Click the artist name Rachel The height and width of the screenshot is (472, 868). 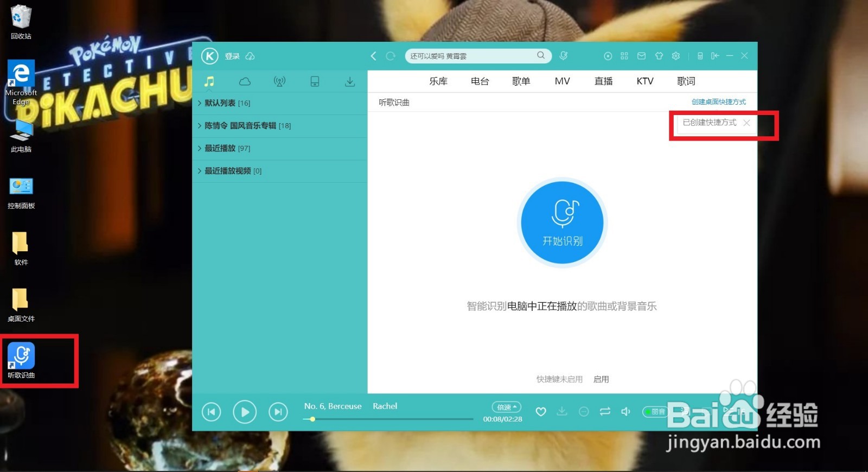pyautogui.click(x=385, y=406)
